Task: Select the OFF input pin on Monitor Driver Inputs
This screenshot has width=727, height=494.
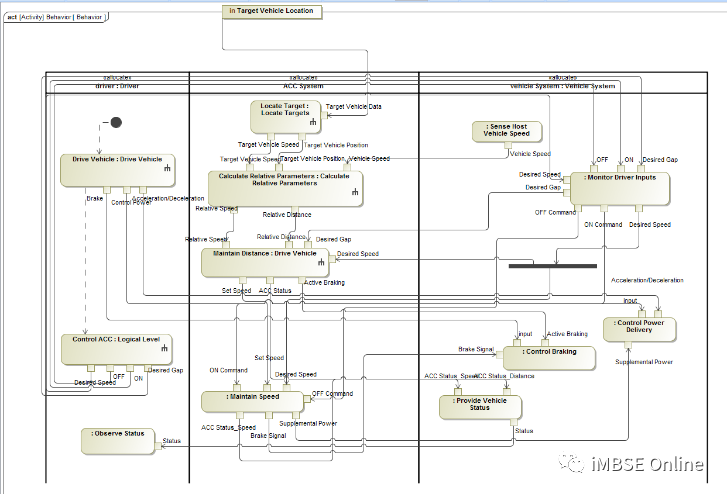Action: [594, 169]
